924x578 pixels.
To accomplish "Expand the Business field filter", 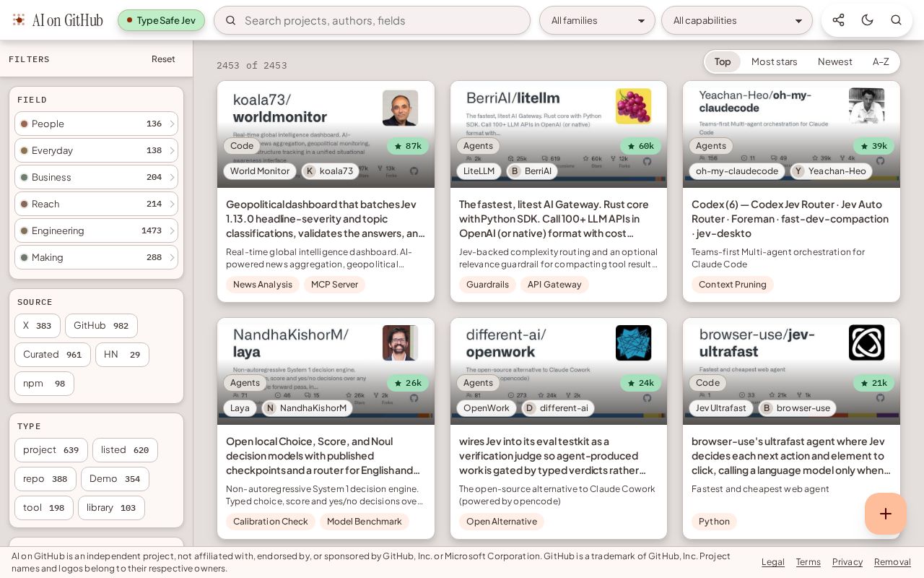I will click(x=96, y=177).
